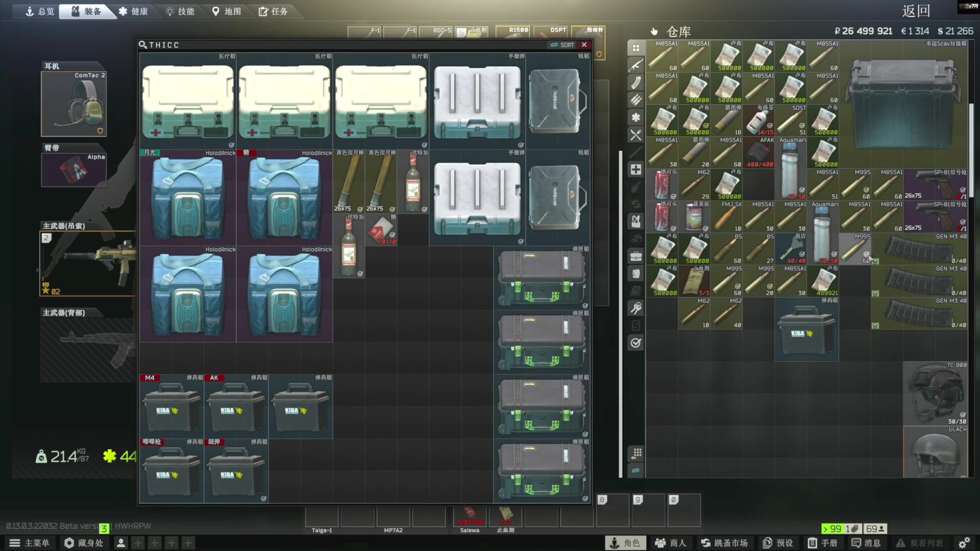Screen dimensions: 980x551
Task: Select the back weapon slot
Action: (x=88, y=350)
